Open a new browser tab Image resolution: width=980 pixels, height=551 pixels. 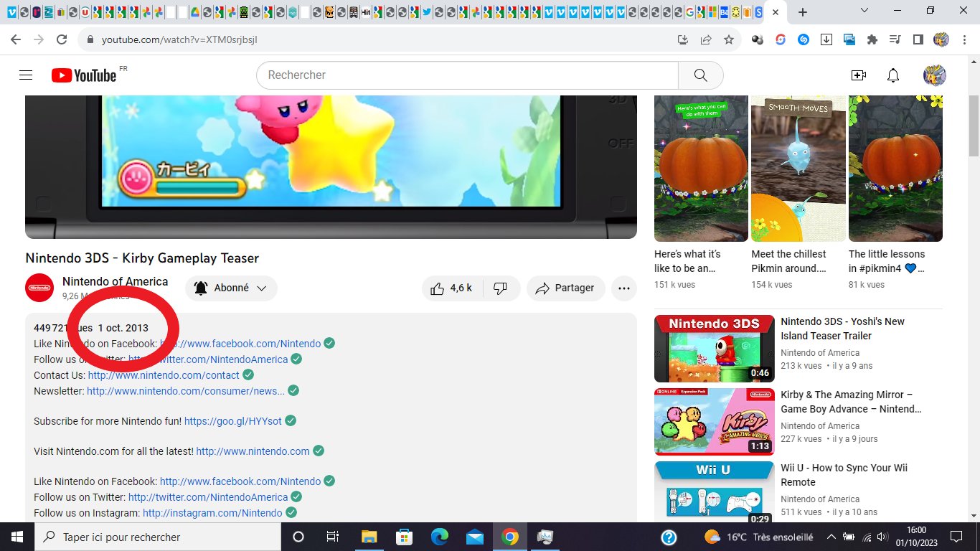click(803, 12)
